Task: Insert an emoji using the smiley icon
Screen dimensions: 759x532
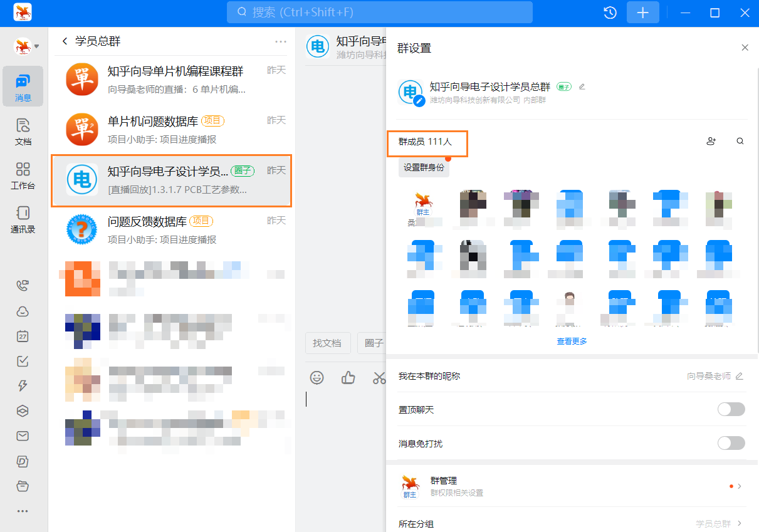Action: click(317, 378)
